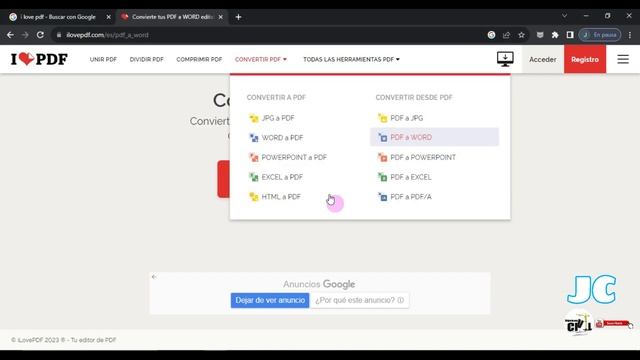Click the HTML a PDF icon

tap(253, 197)
